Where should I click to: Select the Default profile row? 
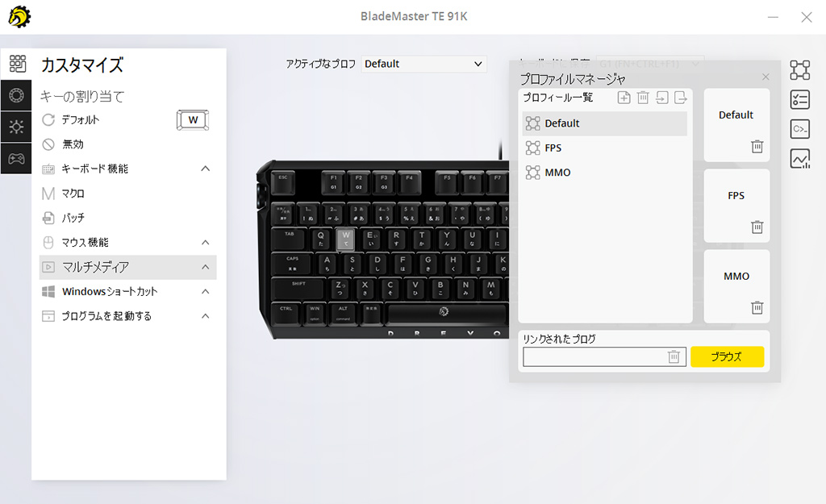[x=605, y=123]
